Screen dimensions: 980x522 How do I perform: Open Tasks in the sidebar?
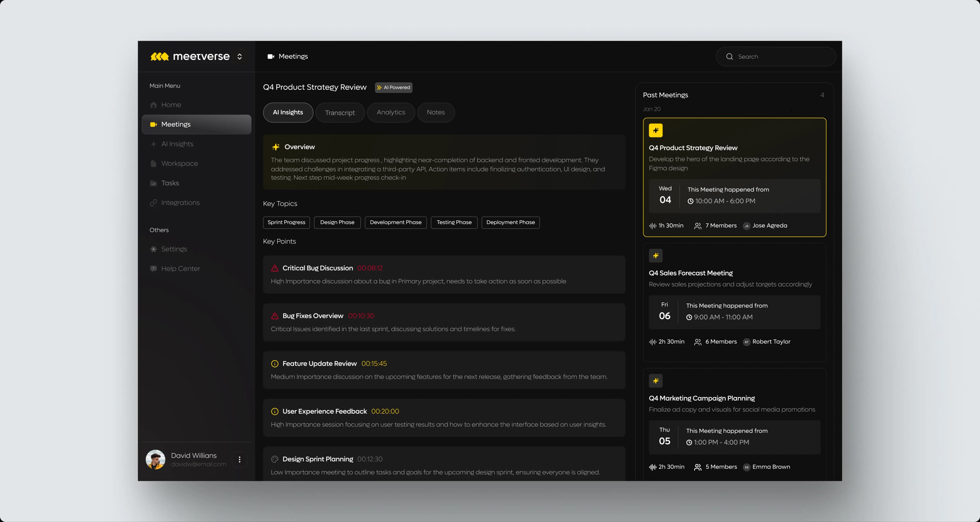pyautogui.click(x=170, y=183)
